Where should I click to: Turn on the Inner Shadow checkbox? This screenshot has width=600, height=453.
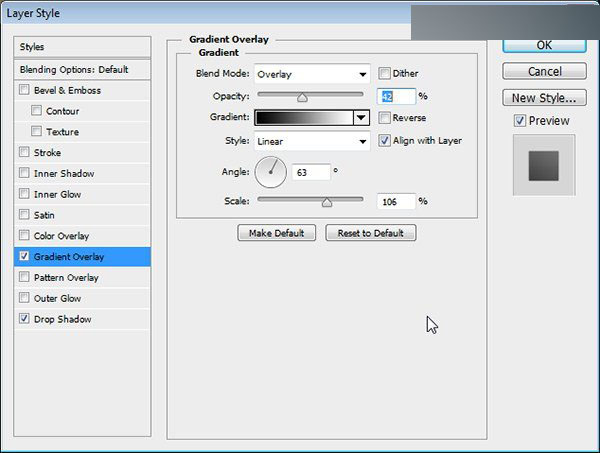click(x=24, y=173)
